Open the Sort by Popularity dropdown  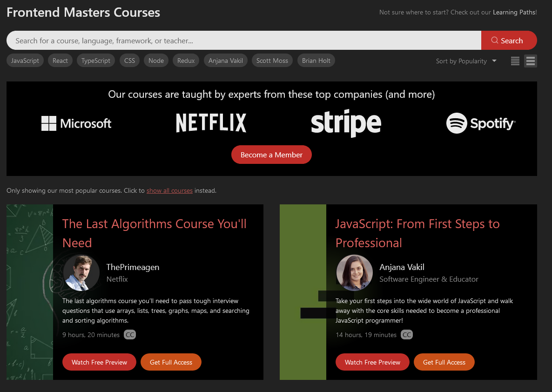[x=466, y=61]
